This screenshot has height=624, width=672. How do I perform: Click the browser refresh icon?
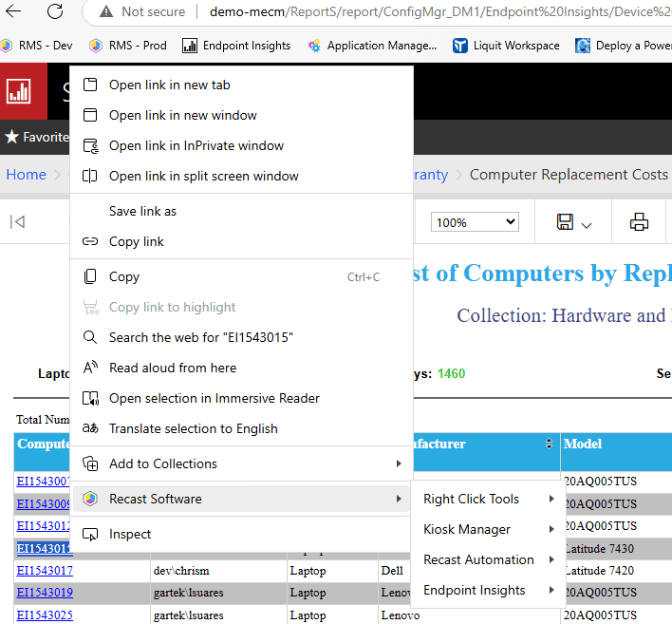(55, 11)
